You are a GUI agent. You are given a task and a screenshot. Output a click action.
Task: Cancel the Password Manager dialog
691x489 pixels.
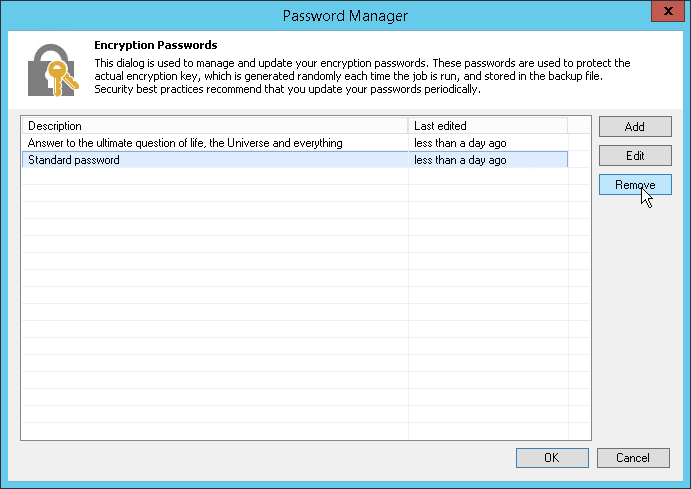633,458
